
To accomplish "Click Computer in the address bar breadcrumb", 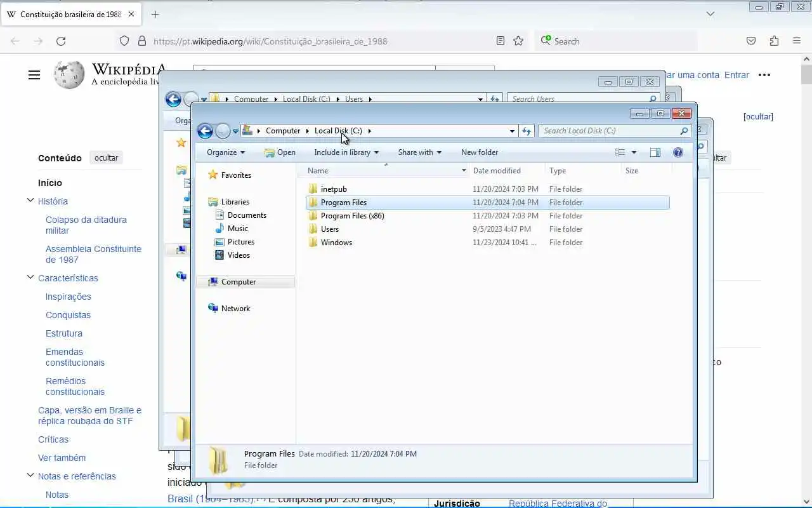I will (x=283, y=131).
